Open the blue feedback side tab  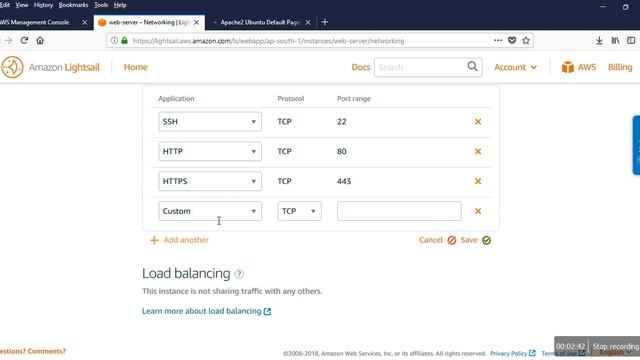coord(636,145)
